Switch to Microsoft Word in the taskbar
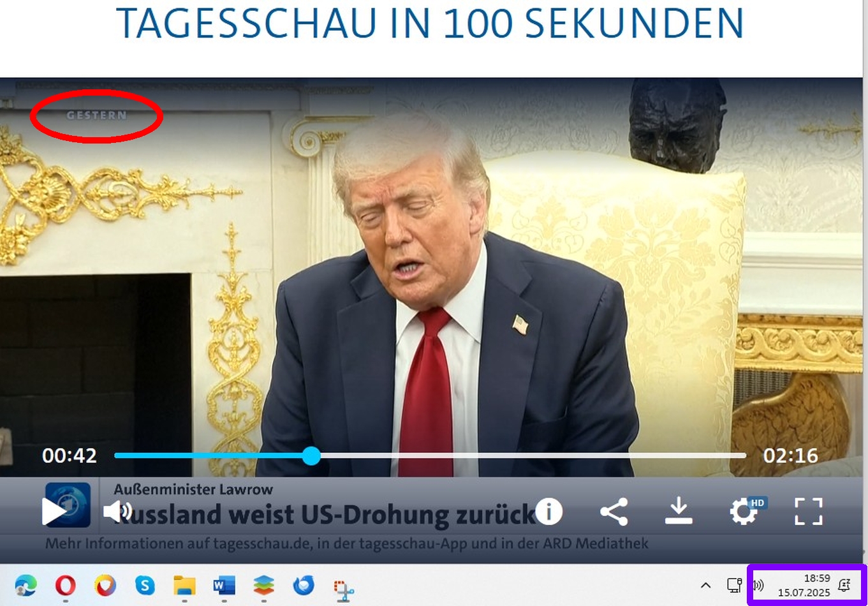This screenshot has height=606, width=868. click(224, 585)
